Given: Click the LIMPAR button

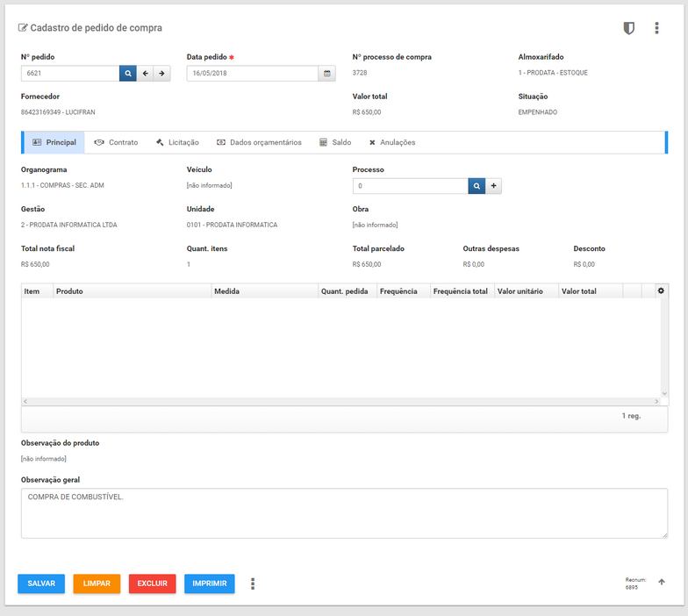Looking at the screenshot, I should (x=97, y=584).
